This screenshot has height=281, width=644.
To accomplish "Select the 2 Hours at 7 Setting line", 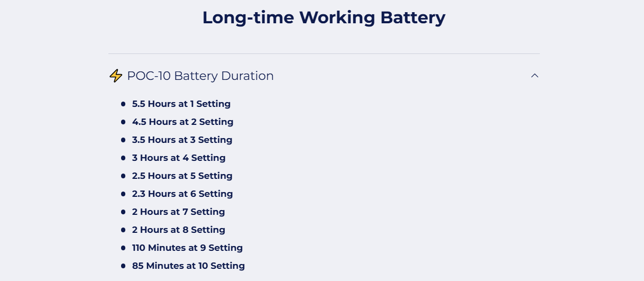I will [x=178, y=212].
